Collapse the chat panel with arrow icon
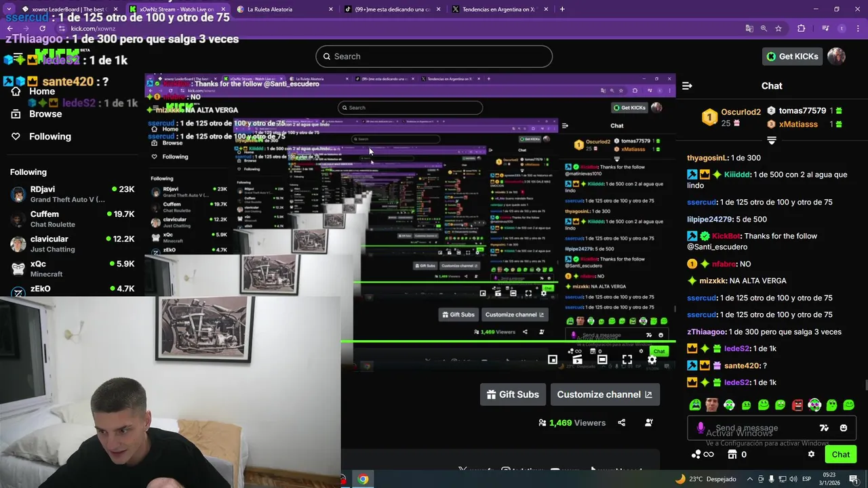The height and width of the screenshot is (488, 868). click(x=687, y=86)
